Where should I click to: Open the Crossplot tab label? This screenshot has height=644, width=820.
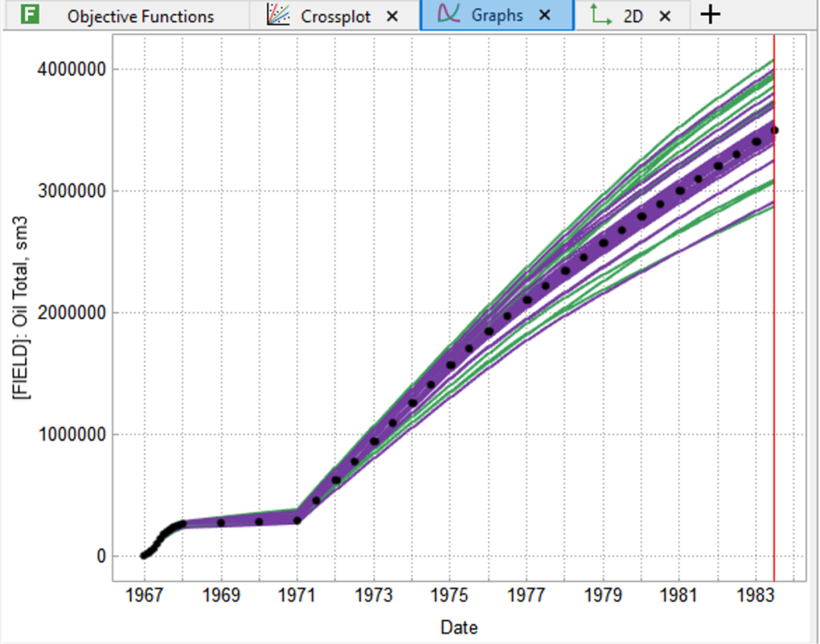click(x=336, y=16)
